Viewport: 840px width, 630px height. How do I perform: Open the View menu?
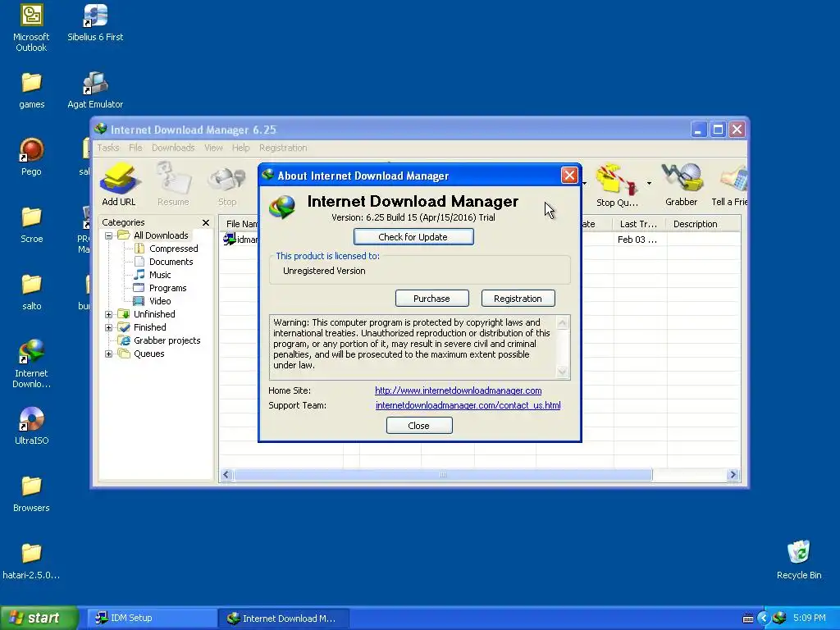tap(213, 148)
